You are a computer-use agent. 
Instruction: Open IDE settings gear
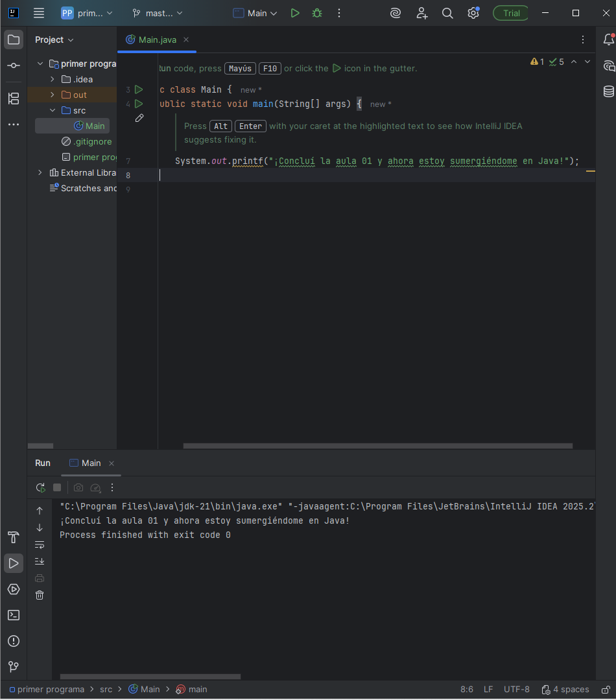473,14
